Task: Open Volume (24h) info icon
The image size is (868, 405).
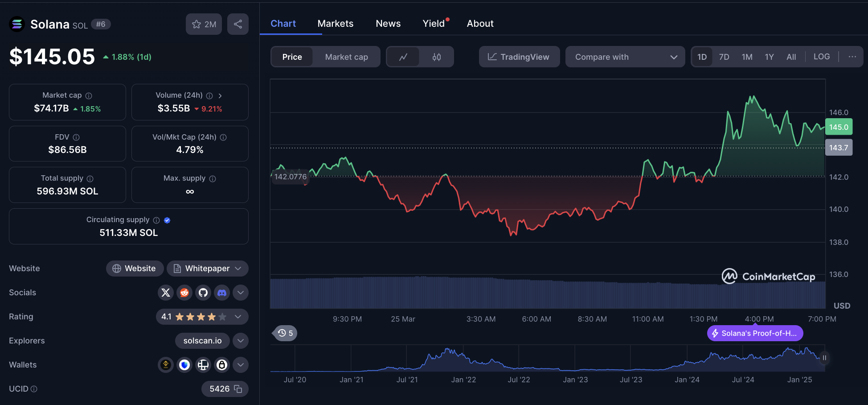Action: pyautogui.click(x=209, y=95)
